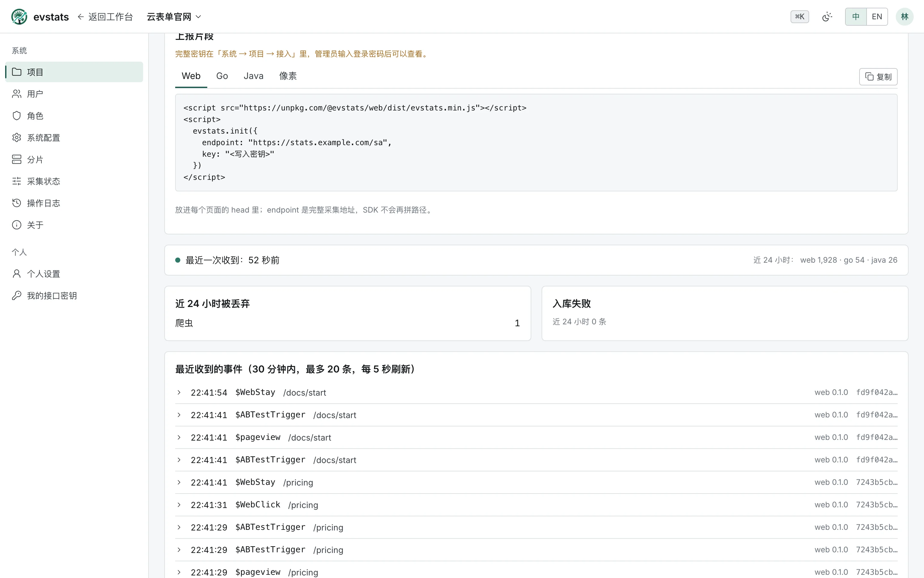This screenshot has width=924, height=578.
Task: Select the Web snippet tab
Action: click(x=191, y=76)
